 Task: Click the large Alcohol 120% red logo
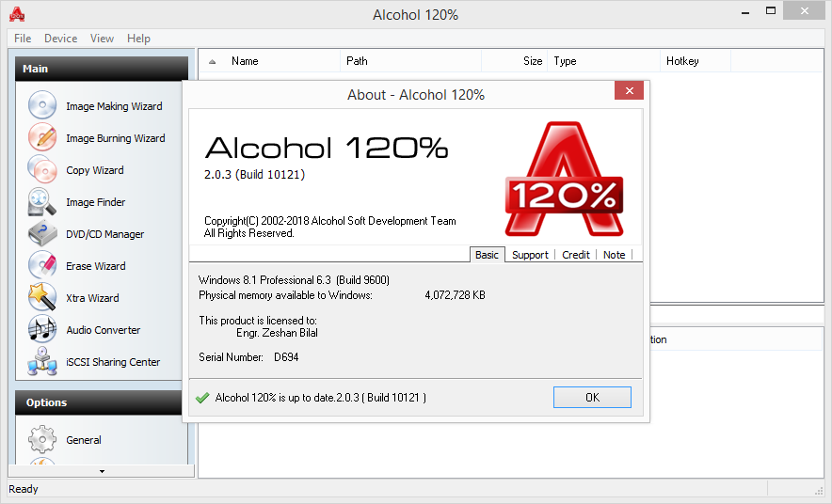[x=564, y=180]
